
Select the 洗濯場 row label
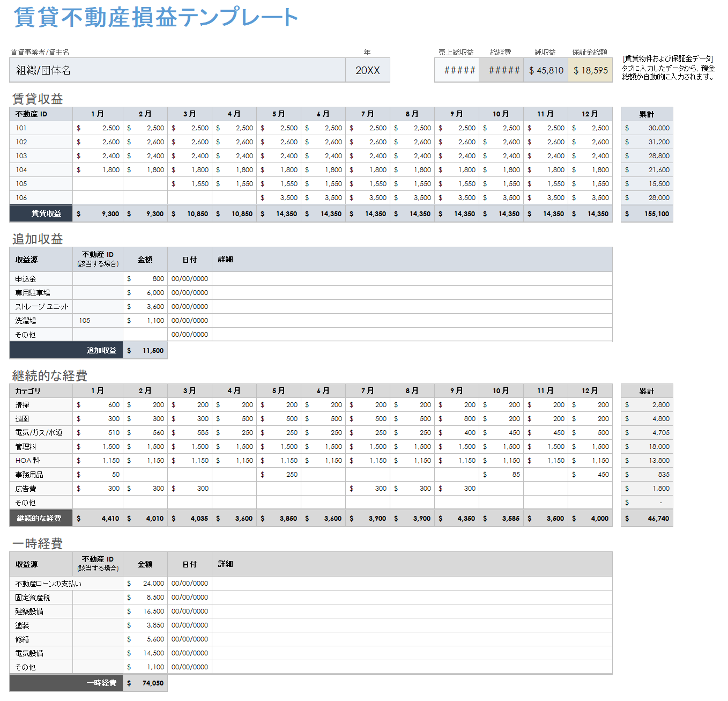41,321
